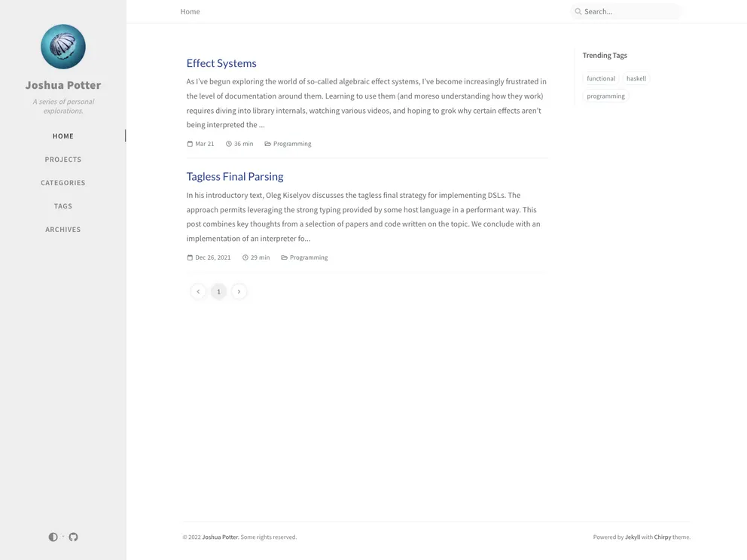Open the Projects sidebar tab
This screenshot has width=747, height=560.
tap(63, 160)
